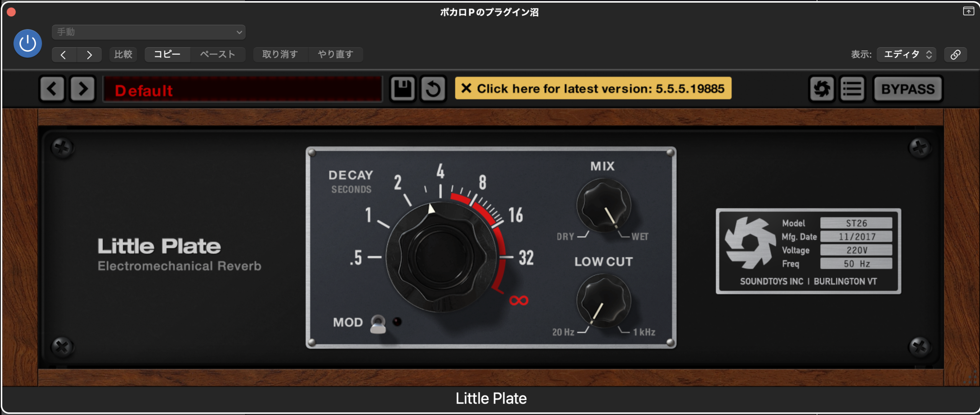Toggle the BYPASS button
This screenshot has width=980, height=415.
pyautogui.click(x=908, y=89)
